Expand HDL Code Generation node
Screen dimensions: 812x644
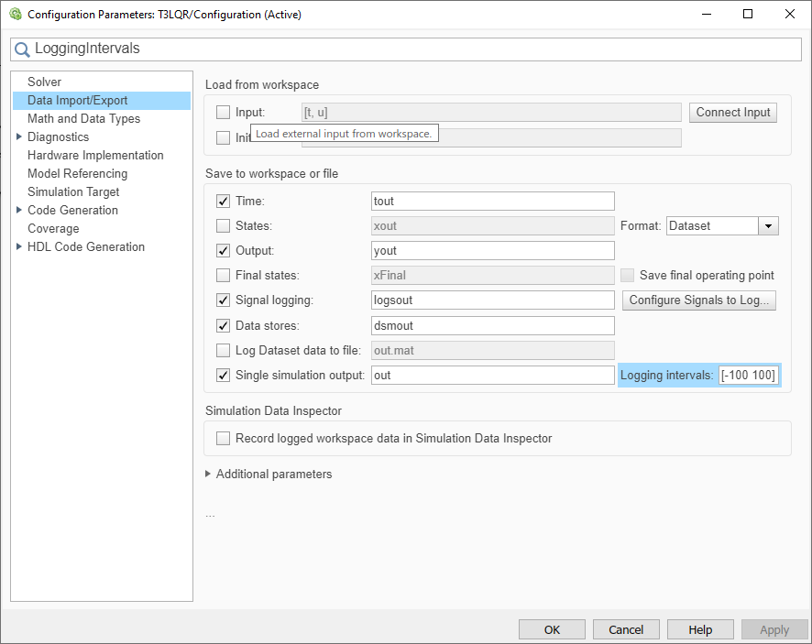click(19, 247)
